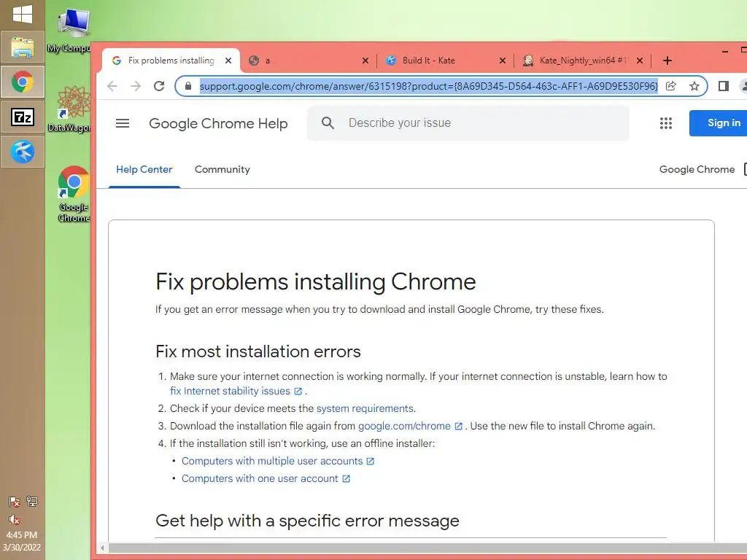This screenshot has width=747, height=560.
Task: Open File Explorer from the taskbar
Action: tap(23, 47)
